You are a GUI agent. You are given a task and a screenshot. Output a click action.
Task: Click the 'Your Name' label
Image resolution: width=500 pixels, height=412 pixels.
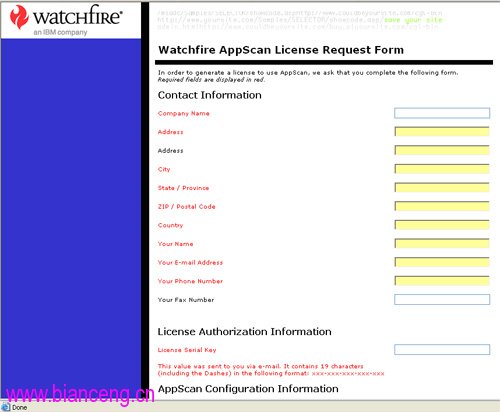pyautogui.click(x=175, y=244)
